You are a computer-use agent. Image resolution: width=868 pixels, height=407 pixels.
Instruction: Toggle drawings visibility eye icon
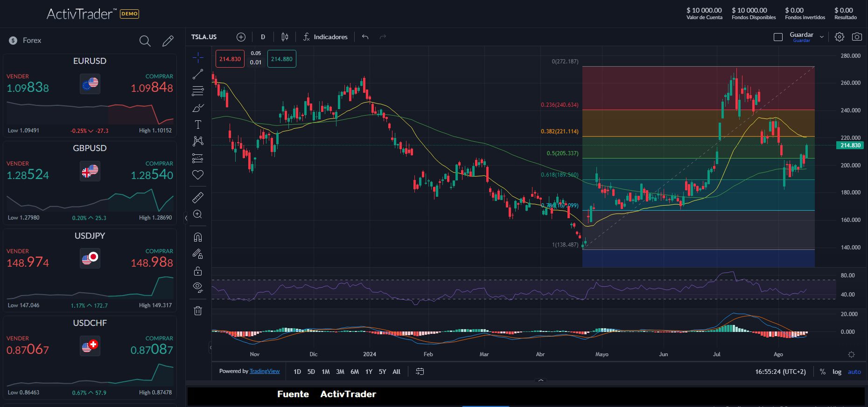[x=198, y=287]
